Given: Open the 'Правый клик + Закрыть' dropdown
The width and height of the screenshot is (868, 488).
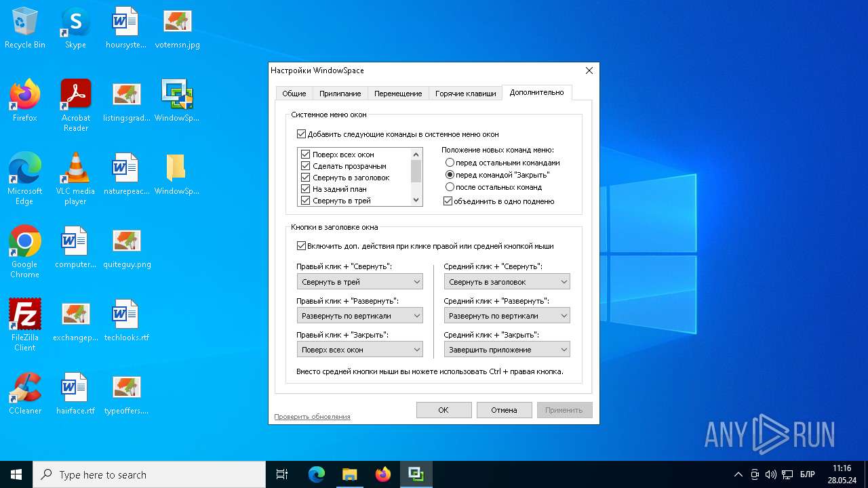Looking at the screenshot, I should coord(359,350).
